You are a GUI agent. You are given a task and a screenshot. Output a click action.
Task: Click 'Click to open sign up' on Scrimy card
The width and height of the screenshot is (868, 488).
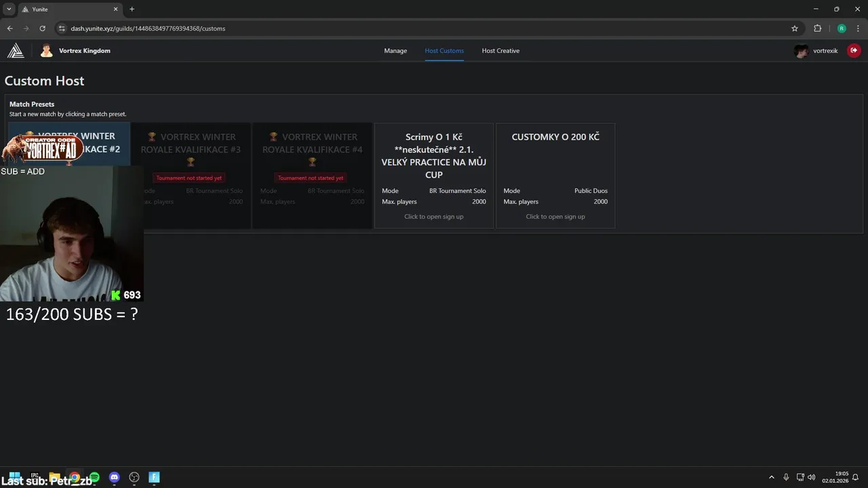[434, 217]
